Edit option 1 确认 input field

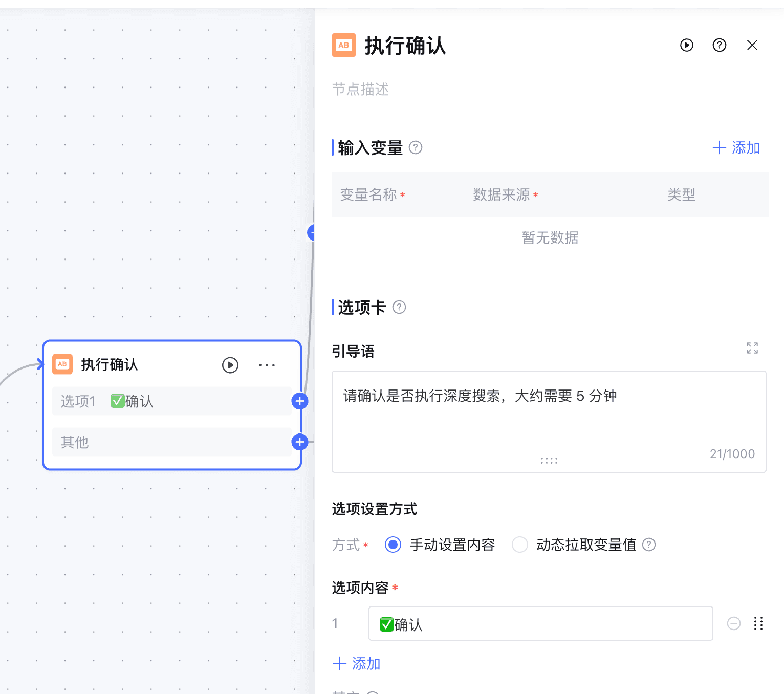click(x=540, y=623)
